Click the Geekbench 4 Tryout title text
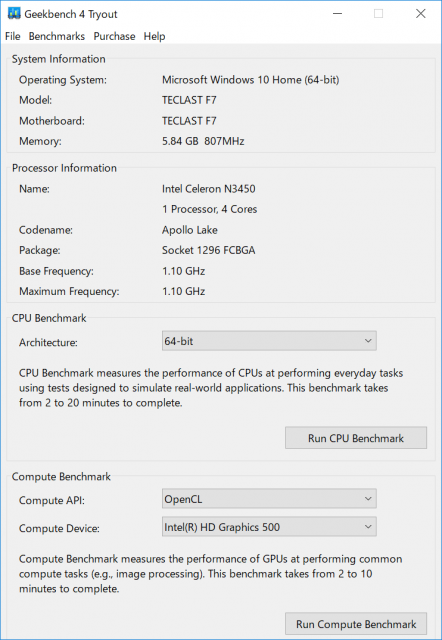The image size is (442, 640). click(71, 14)
